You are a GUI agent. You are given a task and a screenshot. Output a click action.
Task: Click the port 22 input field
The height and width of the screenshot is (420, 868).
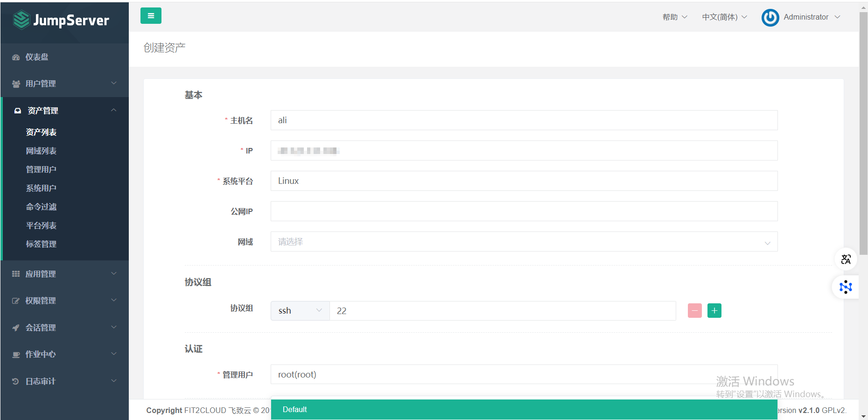click(503, 311)
